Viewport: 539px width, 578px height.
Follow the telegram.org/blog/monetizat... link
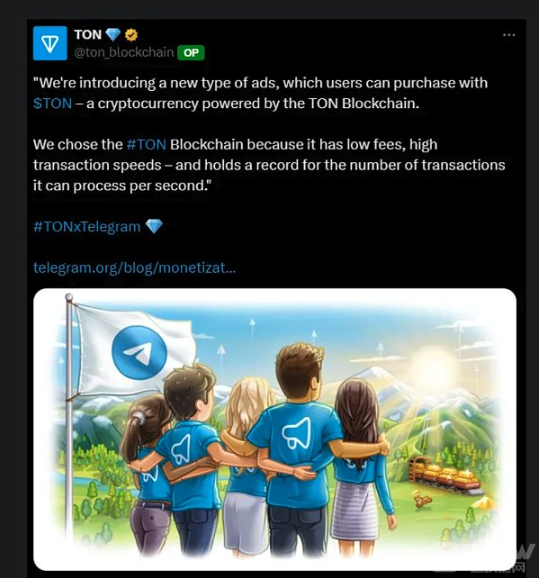pos(134,268)
